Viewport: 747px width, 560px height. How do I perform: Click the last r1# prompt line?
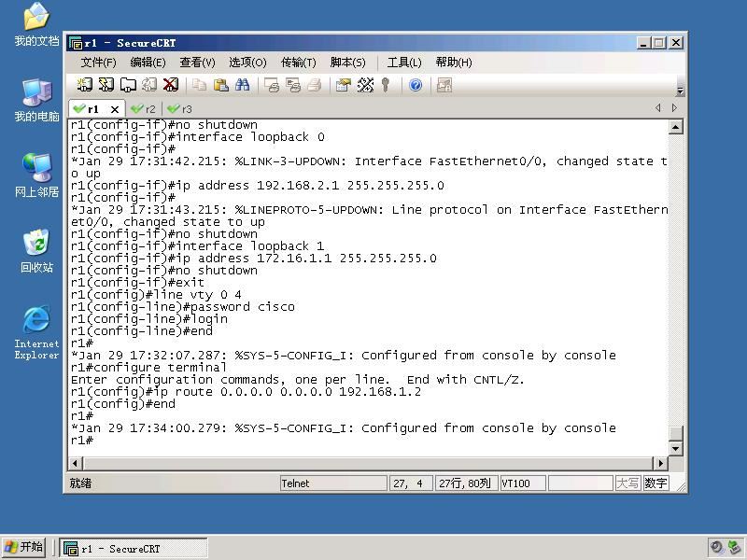point(82,441)
